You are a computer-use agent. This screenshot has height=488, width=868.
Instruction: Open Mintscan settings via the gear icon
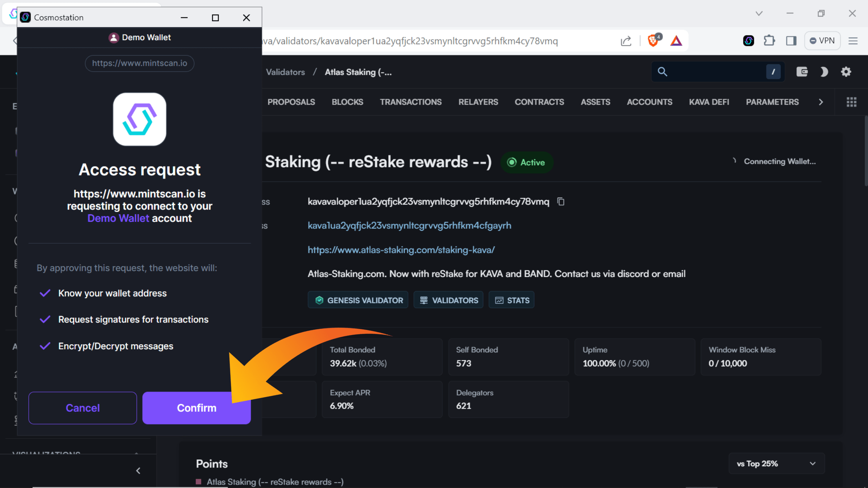tap(846, 72)
